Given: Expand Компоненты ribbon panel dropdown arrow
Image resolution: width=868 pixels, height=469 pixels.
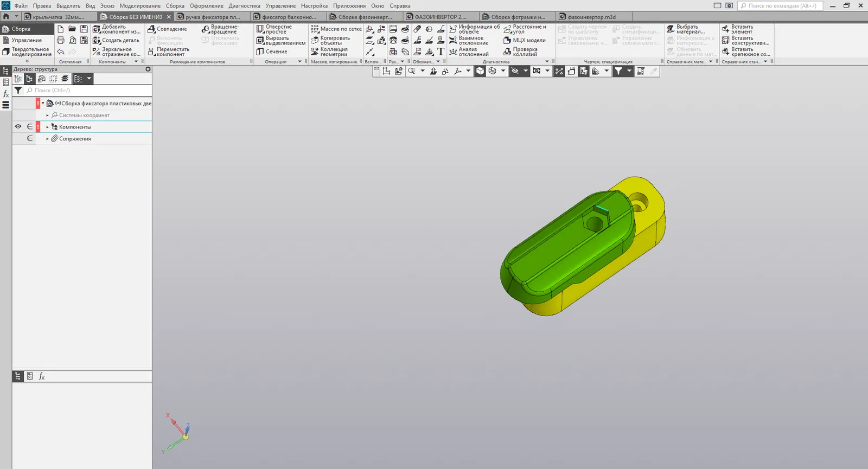Looking at the screenshot, I should (136, 62).
